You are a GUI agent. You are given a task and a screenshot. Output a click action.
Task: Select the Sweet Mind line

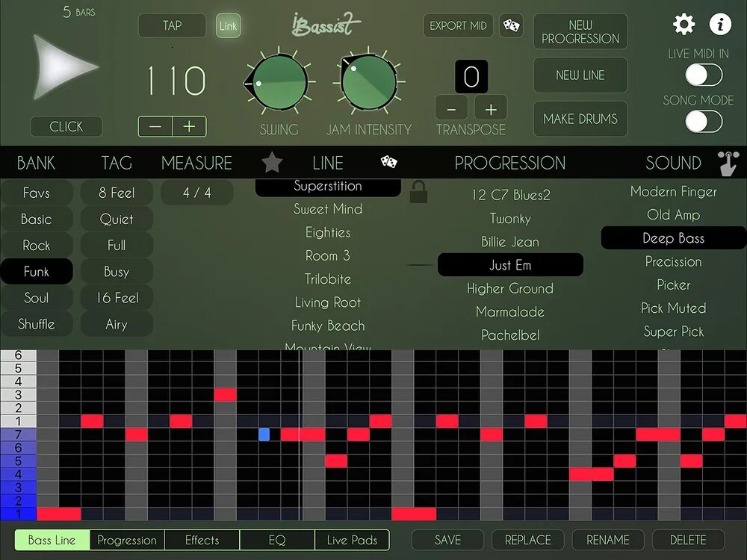click(328, 209)
